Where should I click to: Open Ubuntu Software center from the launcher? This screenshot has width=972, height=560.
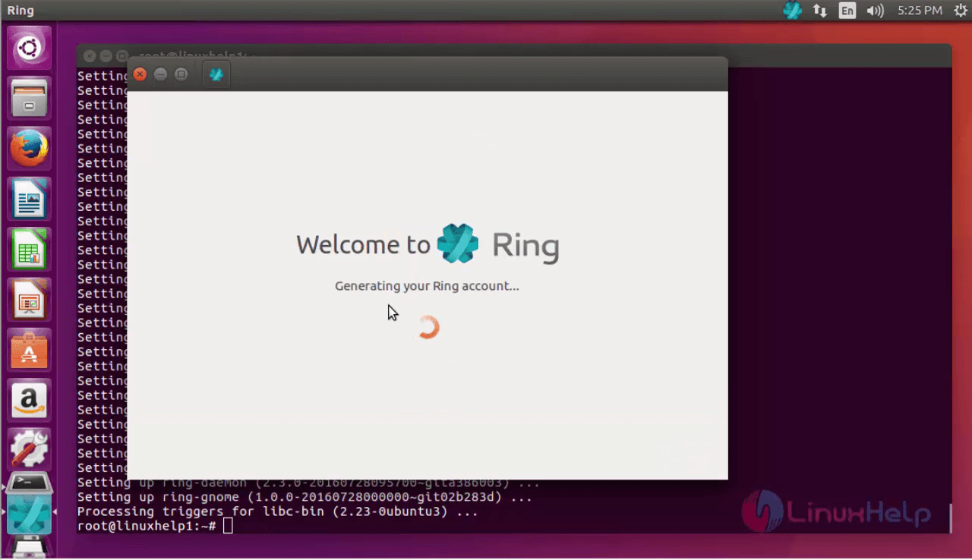pos(30,350)
